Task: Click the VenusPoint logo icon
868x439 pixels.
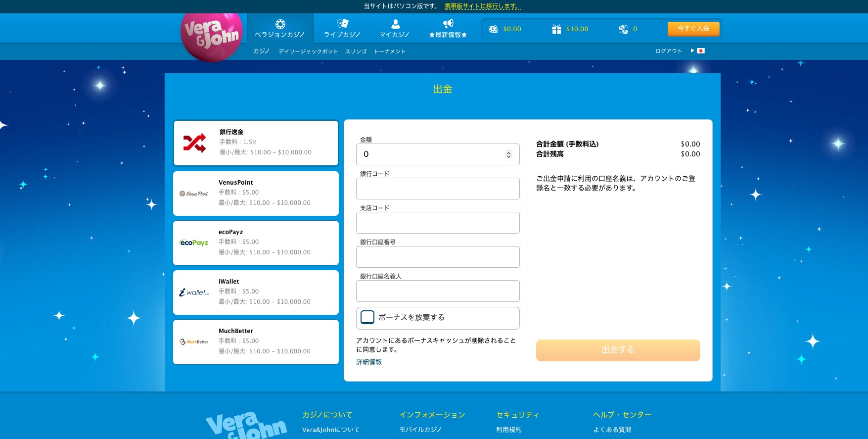Action: [x=193, y=194]
